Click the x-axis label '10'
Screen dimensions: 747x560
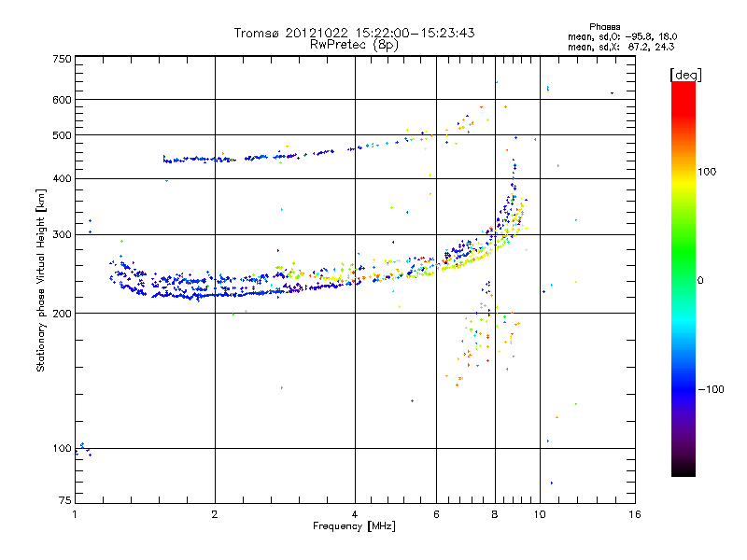coord(540,514)
